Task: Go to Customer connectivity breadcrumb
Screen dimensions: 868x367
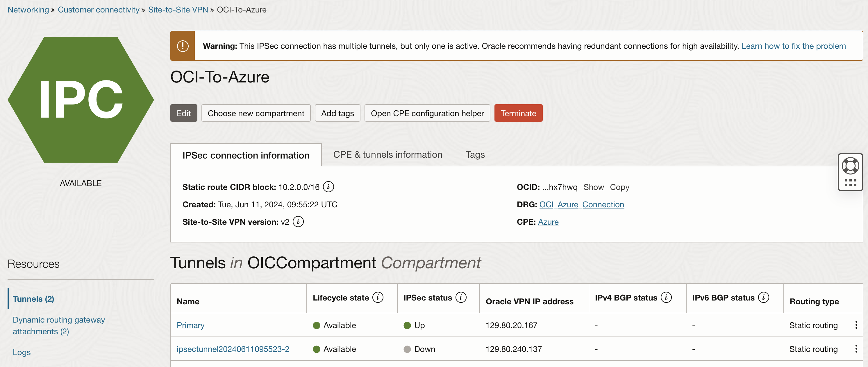Action: coord(98,10)
